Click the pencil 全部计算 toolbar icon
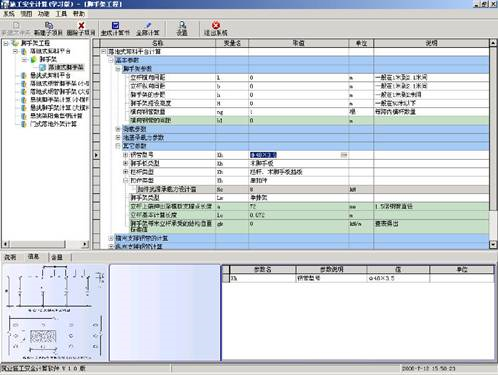The image size is (498, 375). click(x=148, y=25)
